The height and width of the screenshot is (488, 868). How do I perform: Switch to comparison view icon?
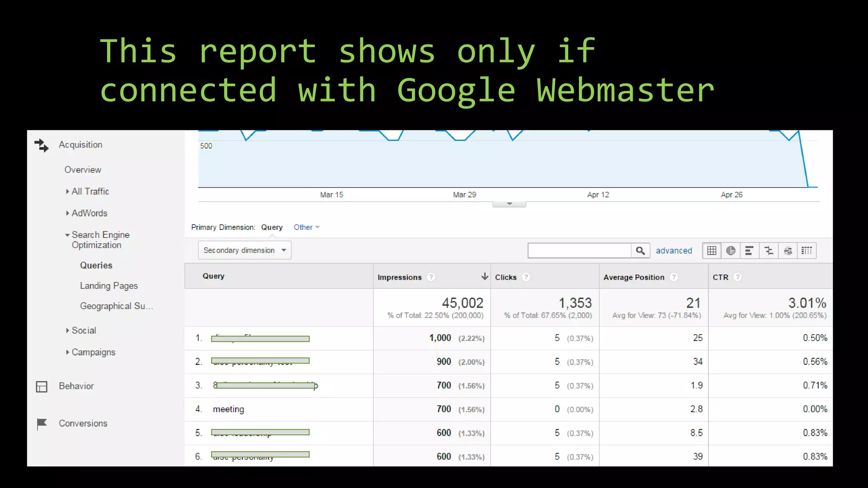(769, 251)
